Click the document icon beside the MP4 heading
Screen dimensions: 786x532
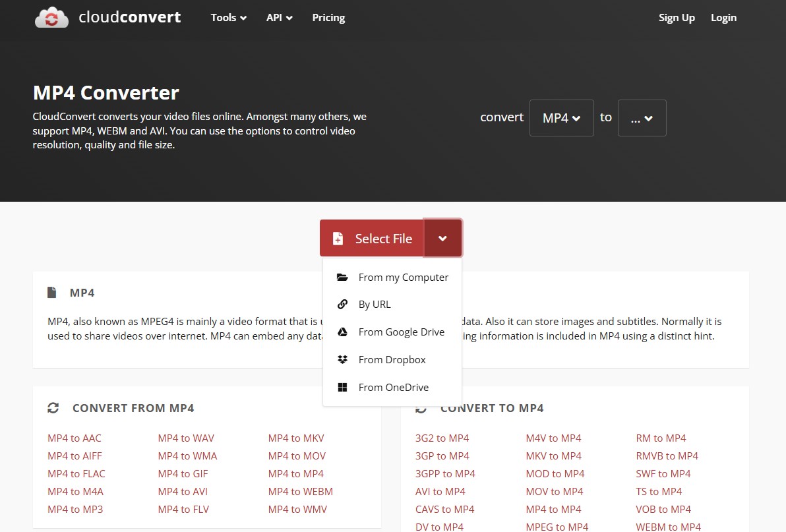pos(51,291)
